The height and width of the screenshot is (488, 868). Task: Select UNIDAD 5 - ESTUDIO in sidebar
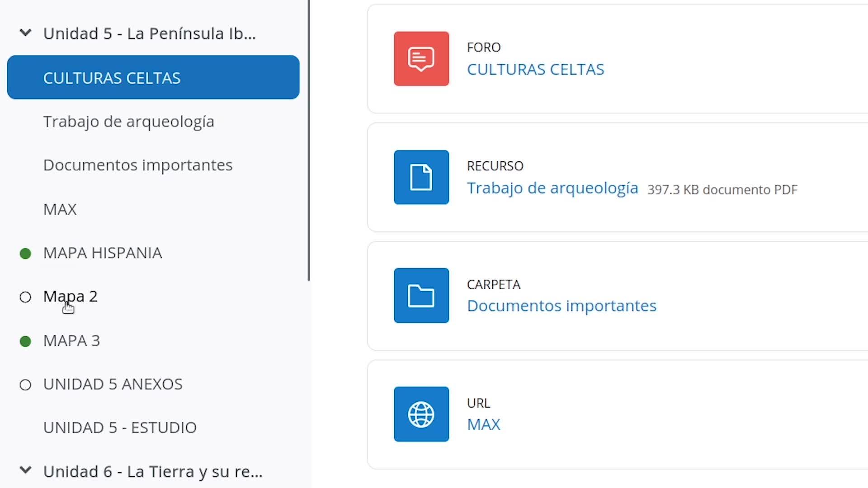point(120,427)
